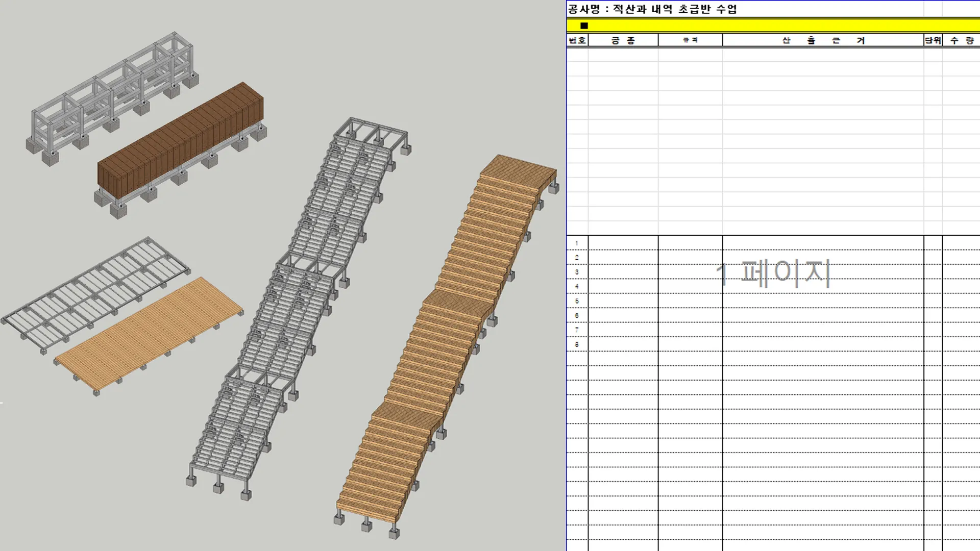The image size is (980, 551).
Task: Click the 단위 column header cell
Action: click(933, 40)
